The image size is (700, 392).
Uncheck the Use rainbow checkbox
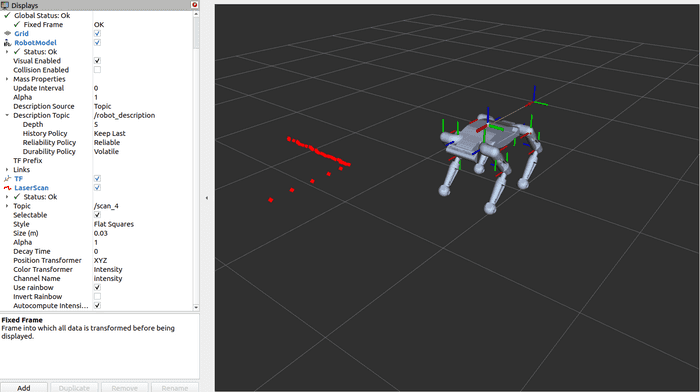97,288
